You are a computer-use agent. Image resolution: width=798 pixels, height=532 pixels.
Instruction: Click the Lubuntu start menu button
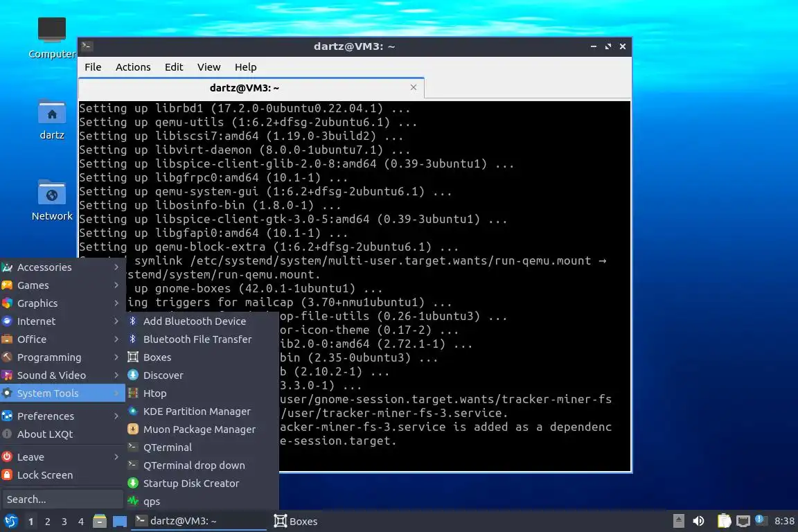pyautogui.click(x=10, y=521)
